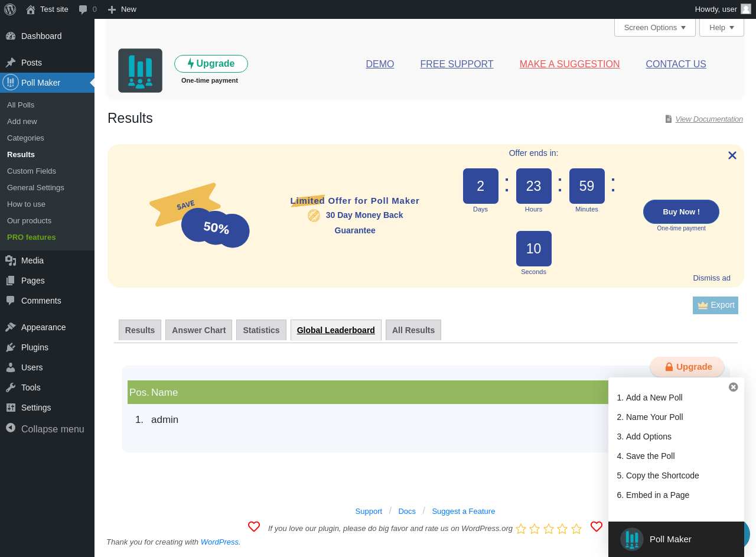
Task: Open the CONTACT US link
Action: pyautogui.click(x=676, y=64)
